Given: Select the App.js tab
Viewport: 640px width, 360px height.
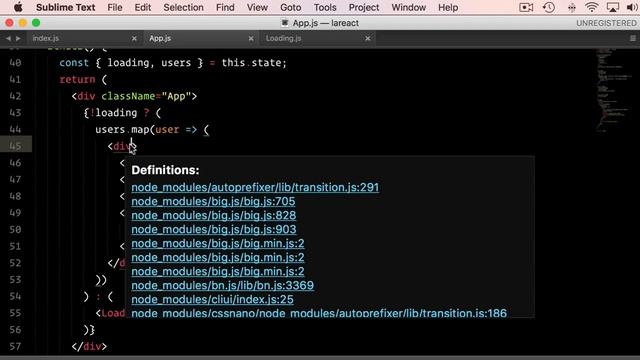Looking at the screenshot, I should click(x=160, y=38).
